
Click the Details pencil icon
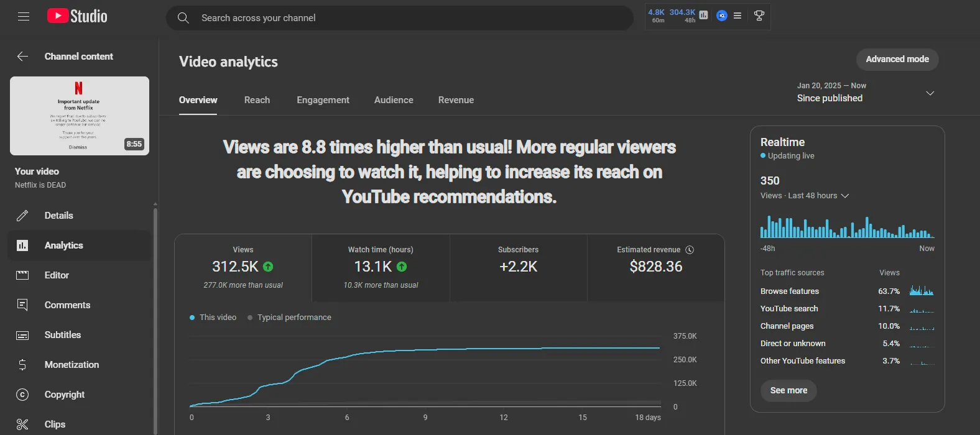(x=22, y=216)
